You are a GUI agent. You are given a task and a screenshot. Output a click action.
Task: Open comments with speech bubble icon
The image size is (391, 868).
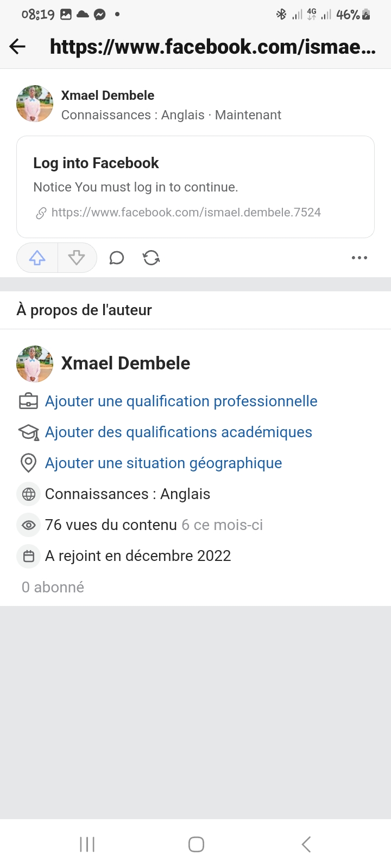(117, 258)
